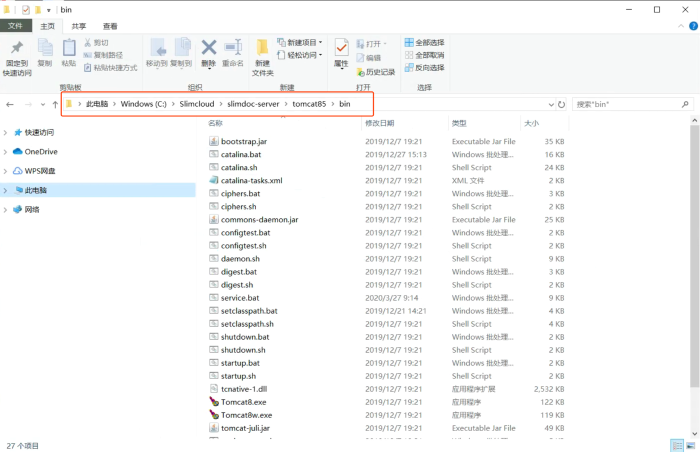This screenshot has height=452, width=700.
Task: Select the Tomcat8w.exe file
Action: pos(246,415)
